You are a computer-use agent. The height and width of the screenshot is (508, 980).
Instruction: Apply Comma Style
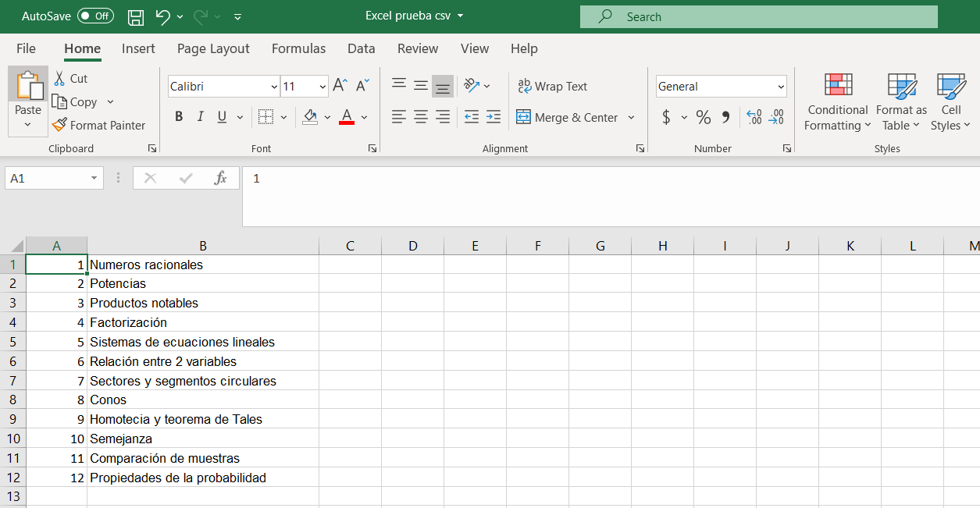[x=725, y=117]
